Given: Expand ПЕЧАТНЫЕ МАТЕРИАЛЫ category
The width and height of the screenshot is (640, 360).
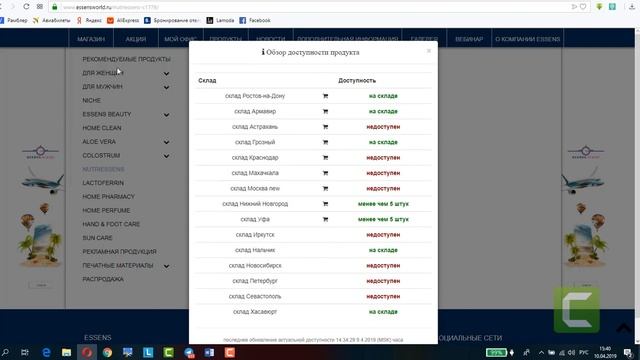Looking at the screenshot, I should (166, 266).
